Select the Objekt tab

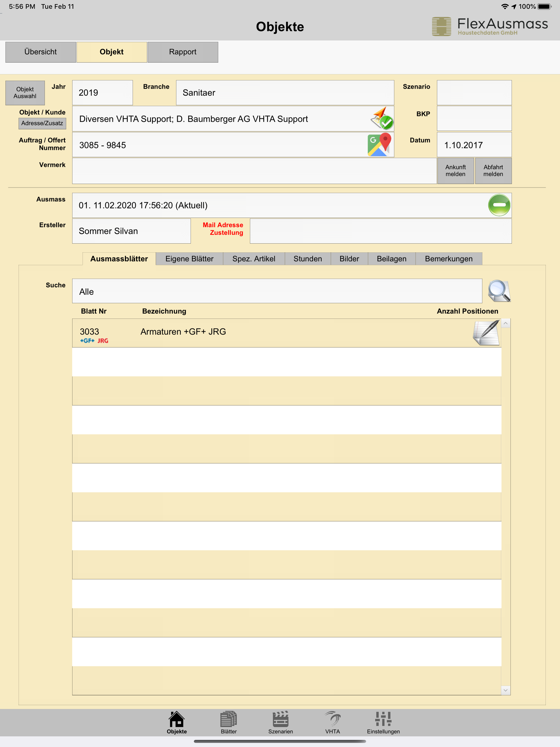point(112,52)
